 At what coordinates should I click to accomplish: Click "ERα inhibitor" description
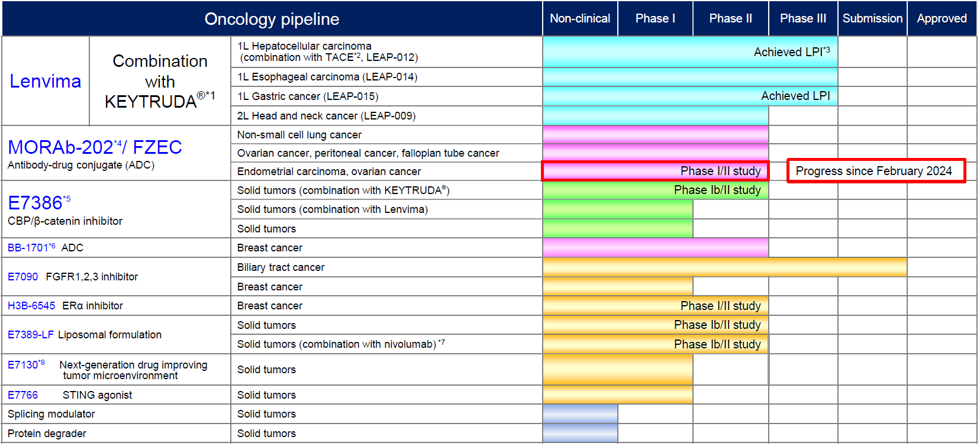coord(92,306)
